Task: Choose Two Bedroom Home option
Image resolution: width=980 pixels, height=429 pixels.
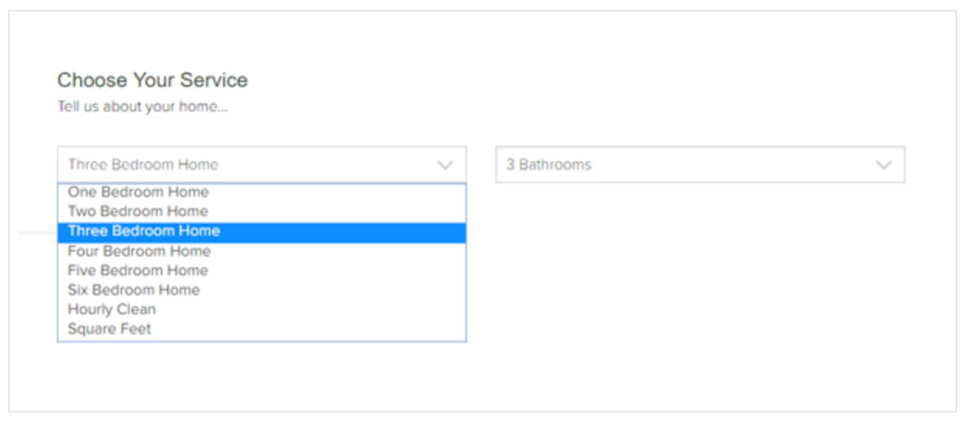Action: (x=261, y=211)
